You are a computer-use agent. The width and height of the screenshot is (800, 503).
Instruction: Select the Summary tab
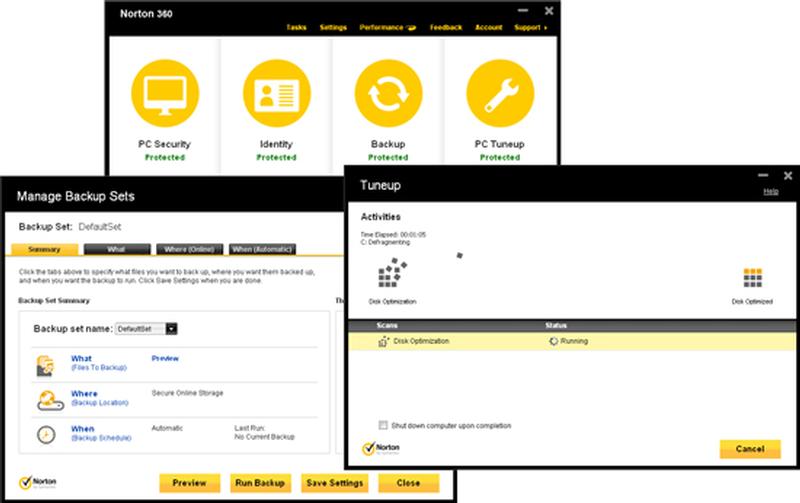pyautogui.click(x=44, y=249)
